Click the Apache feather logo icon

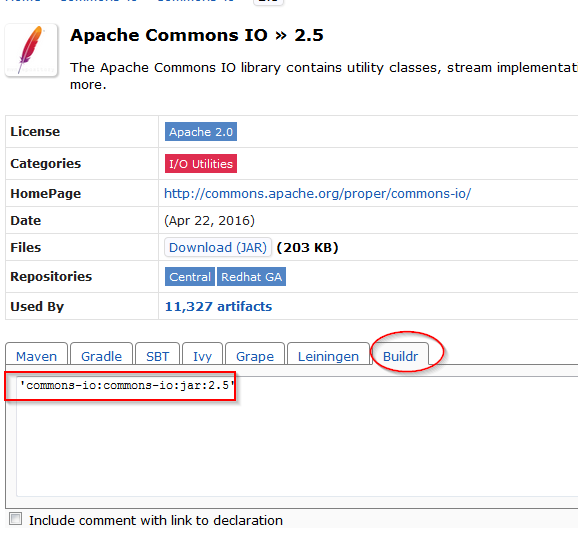click(31, 50)
